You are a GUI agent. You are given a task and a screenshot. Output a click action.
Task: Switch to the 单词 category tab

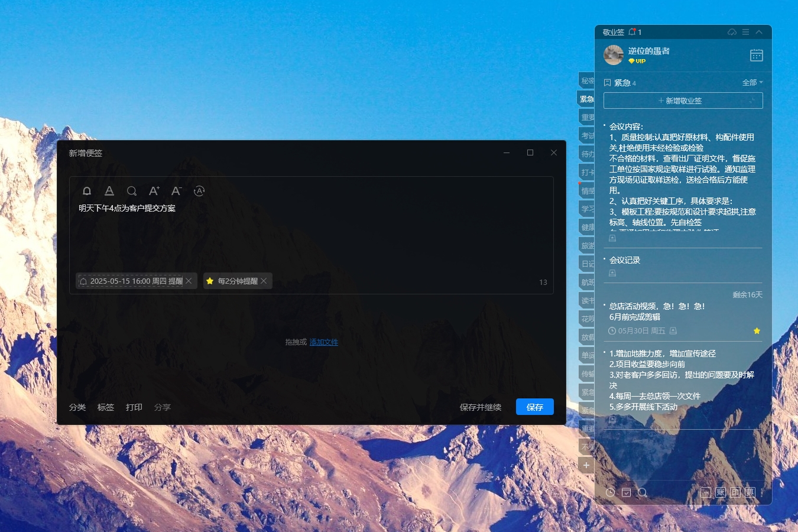[586, 355]
